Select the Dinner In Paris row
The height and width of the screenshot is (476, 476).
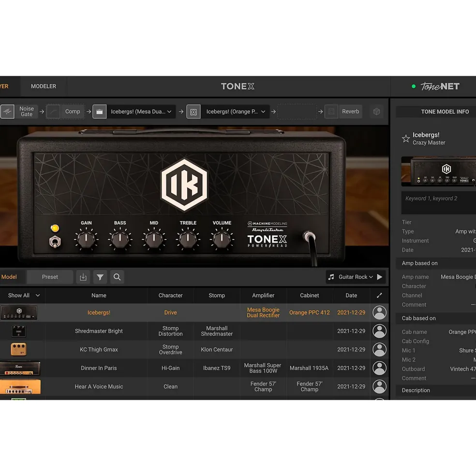pyautogui.click(x=194, y=368)
